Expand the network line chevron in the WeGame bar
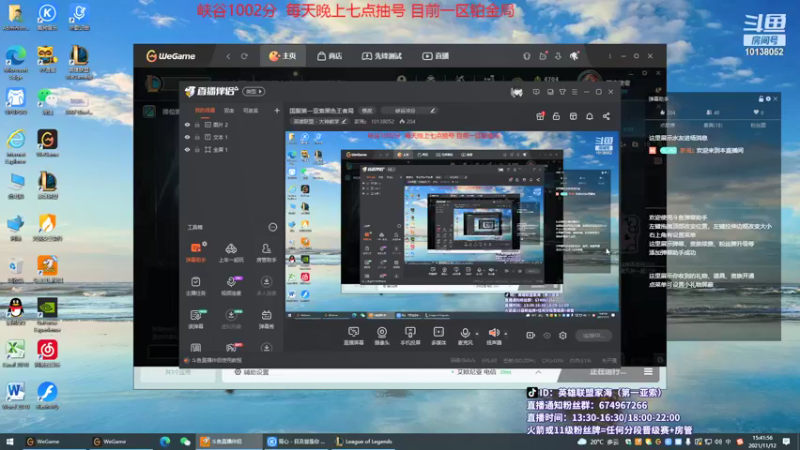This screenshot has width=800, height=450. point(538,372)
